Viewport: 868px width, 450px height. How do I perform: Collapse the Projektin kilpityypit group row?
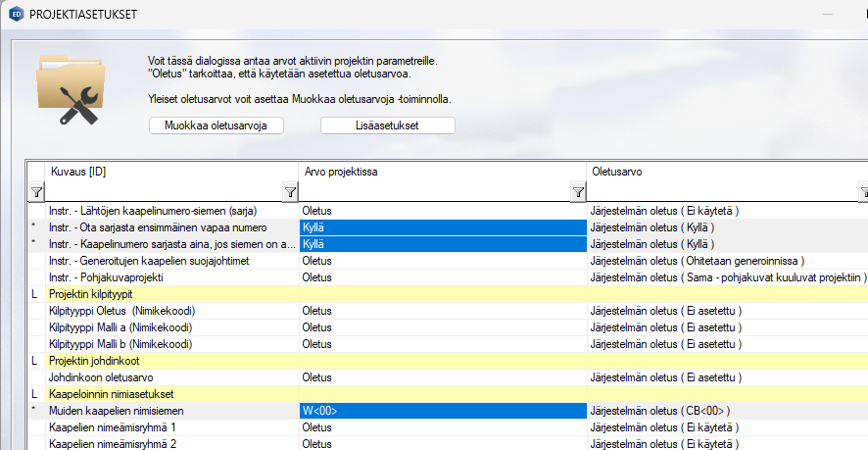pyautogui.click(x=35, y=293)
